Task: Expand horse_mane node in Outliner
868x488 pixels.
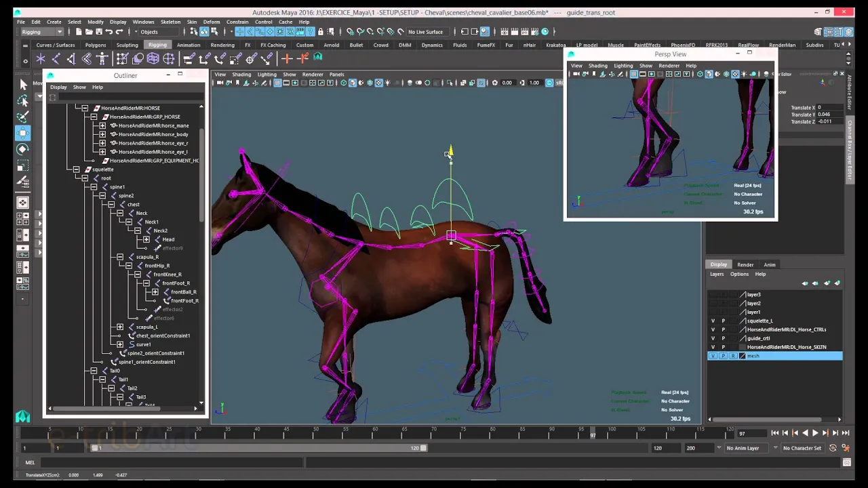Action: pos(102,125)
